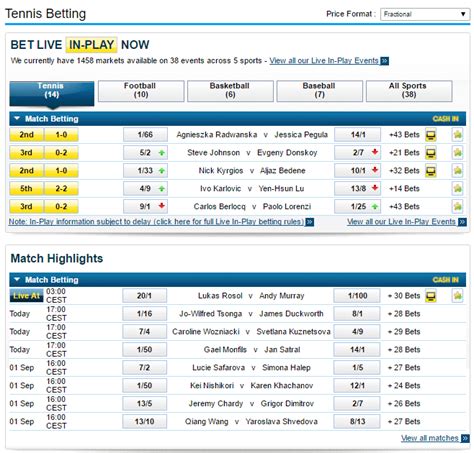Screen dimensions: 474x453
Task: Bet on Kei Nishikori at 1/50
Action: click(145, 386)
